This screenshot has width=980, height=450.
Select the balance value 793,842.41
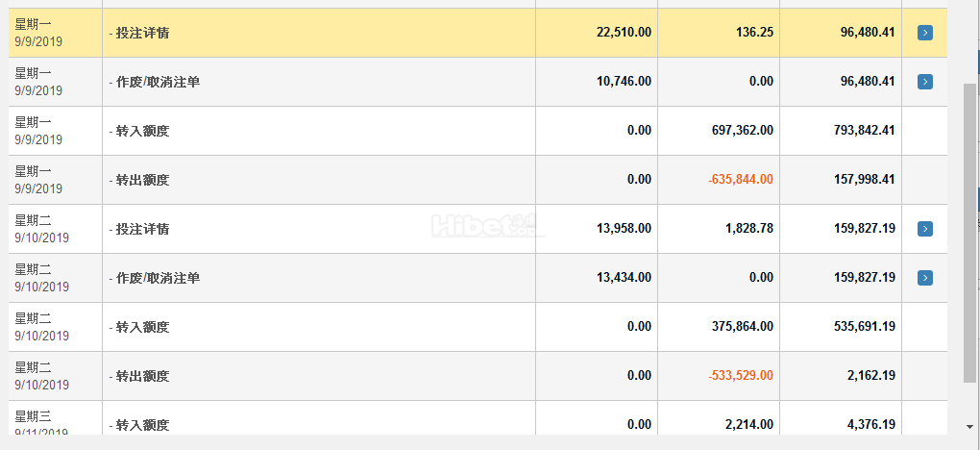coord(864,131)
